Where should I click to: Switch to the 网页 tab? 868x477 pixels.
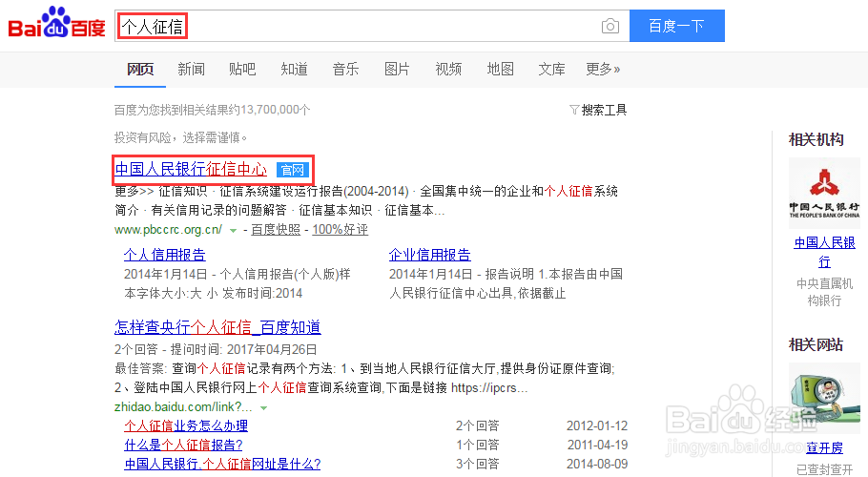pyautogui.click(x=140, y=70)
